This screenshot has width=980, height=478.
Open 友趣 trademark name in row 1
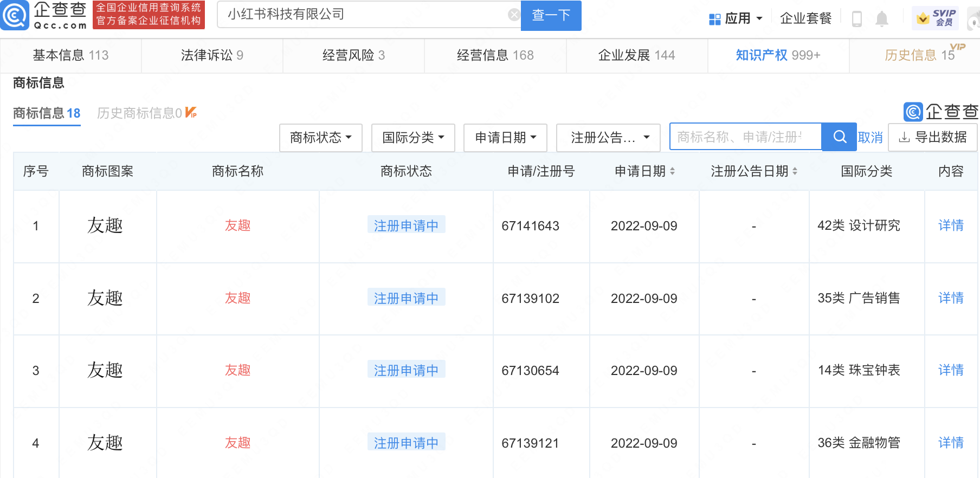pos(238,225)
